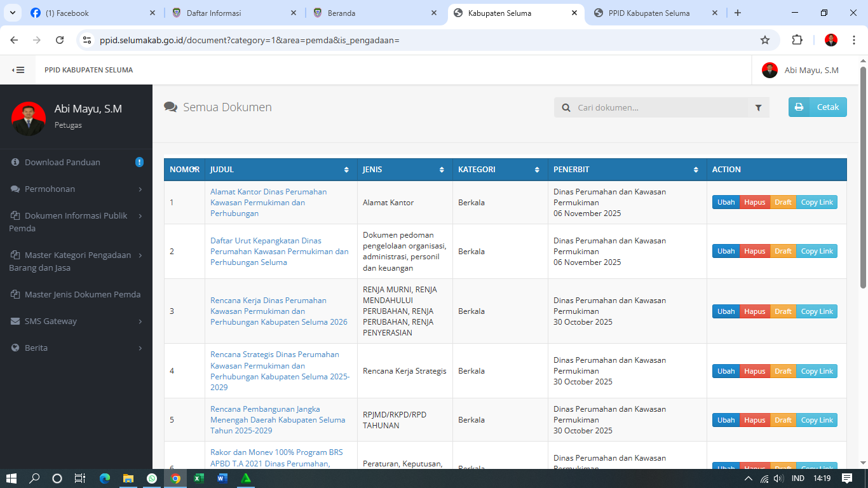Screen dimensions: 868x488
Task: Click the Cari dokumen search field
Action: (661, 108)
